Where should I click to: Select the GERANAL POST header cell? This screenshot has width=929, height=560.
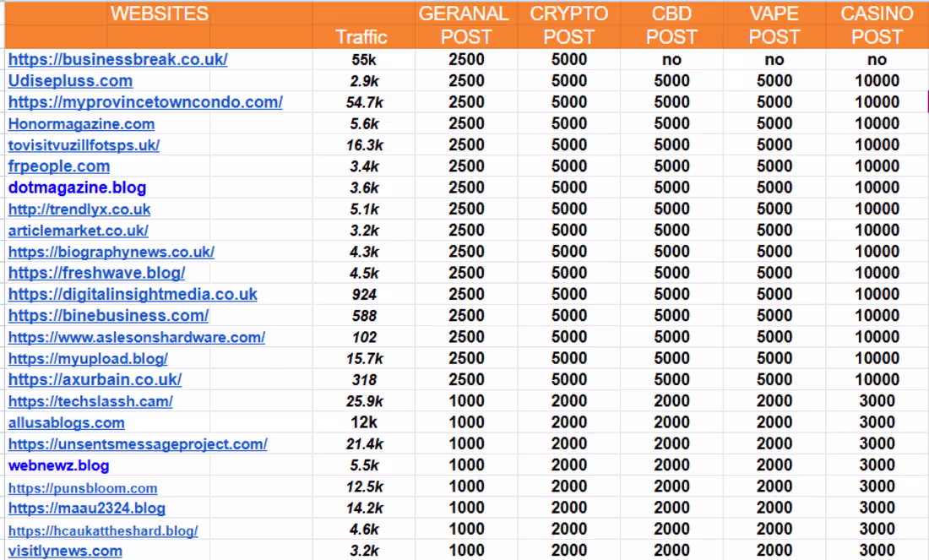coord(465,24)
